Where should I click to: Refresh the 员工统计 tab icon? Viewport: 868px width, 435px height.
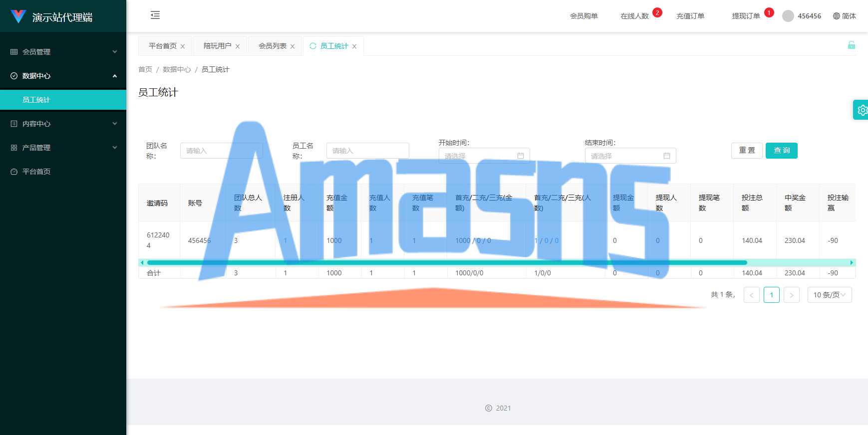click(x=313, y=46)
